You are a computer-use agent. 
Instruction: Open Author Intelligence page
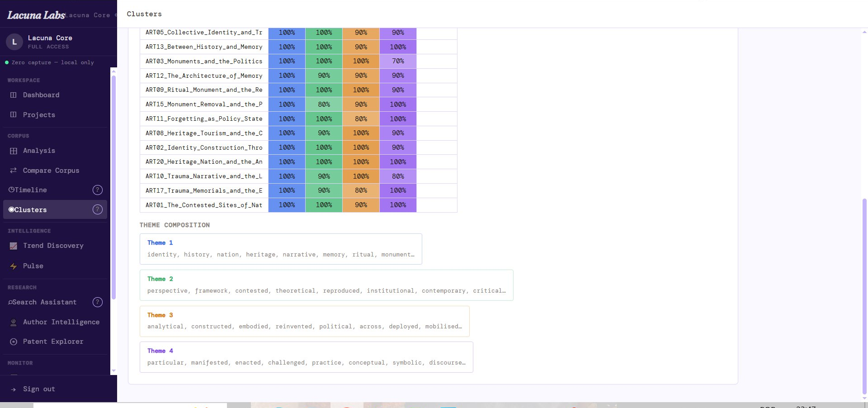55,322
